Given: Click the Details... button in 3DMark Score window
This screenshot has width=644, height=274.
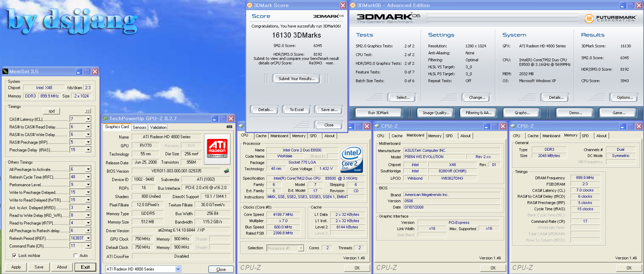Looking at the screenshot, I should 265,110.
